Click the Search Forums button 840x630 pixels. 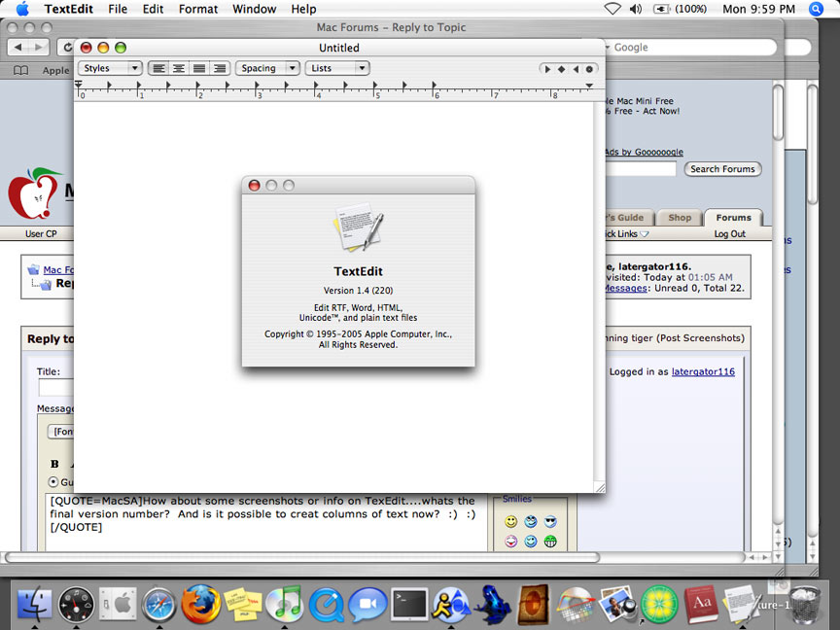pos(722,169)
